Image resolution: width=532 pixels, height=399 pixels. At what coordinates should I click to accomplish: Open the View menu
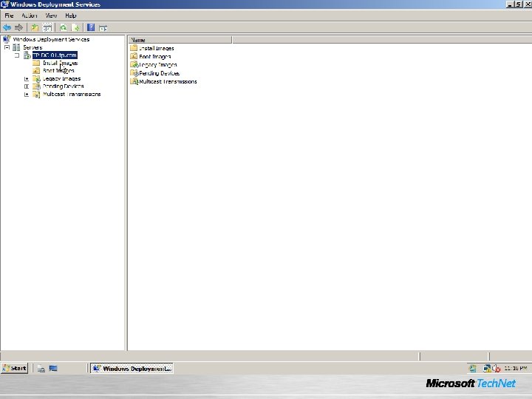point(51,16)
